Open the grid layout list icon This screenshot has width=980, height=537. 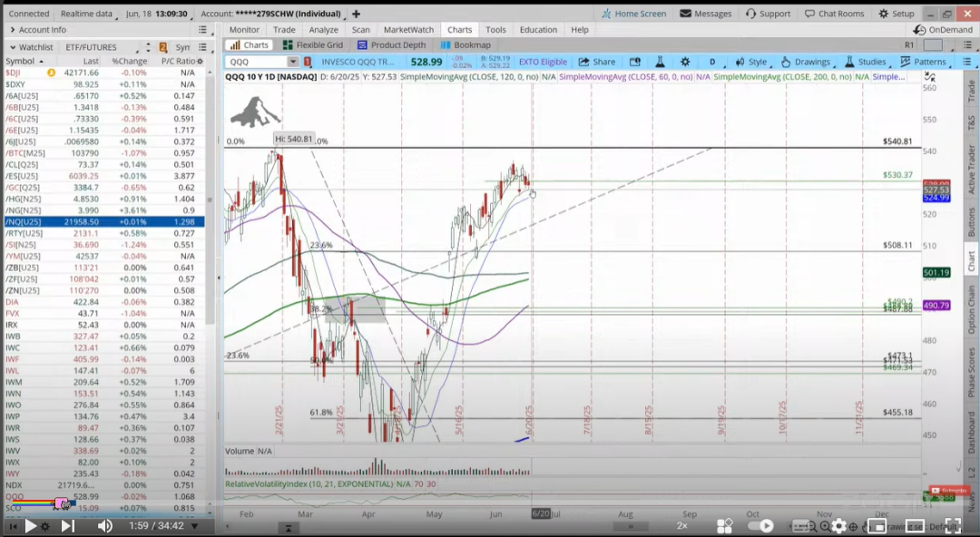point(967,45)
